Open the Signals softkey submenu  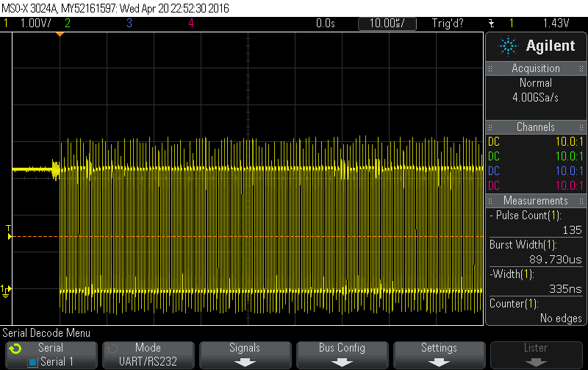pos(245,355)
